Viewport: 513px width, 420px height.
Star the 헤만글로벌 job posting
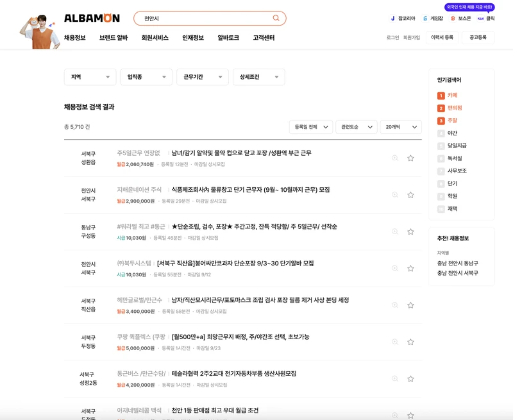[409, 307]
